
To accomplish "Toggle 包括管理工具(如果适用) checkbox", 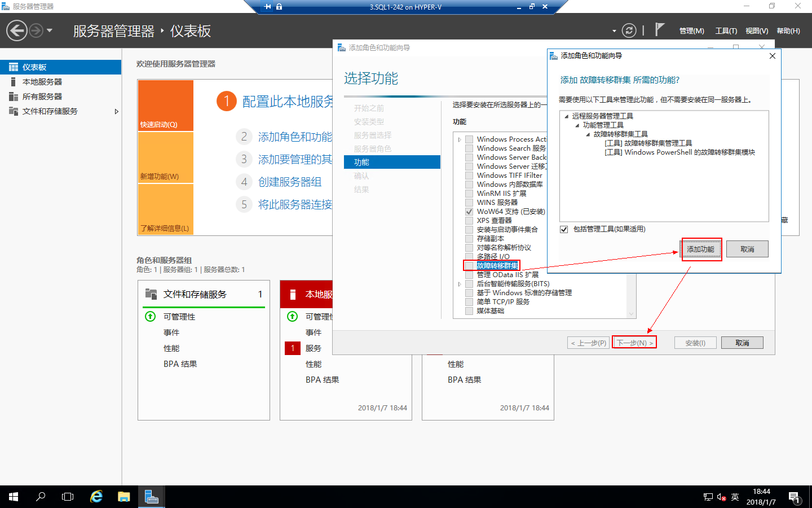I will coord(564,229).
